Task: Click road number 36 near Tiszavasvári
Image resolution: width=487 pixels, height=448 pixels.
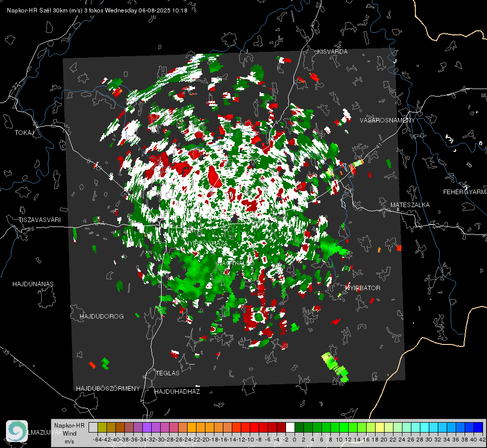Action: [x=31, y=229]
